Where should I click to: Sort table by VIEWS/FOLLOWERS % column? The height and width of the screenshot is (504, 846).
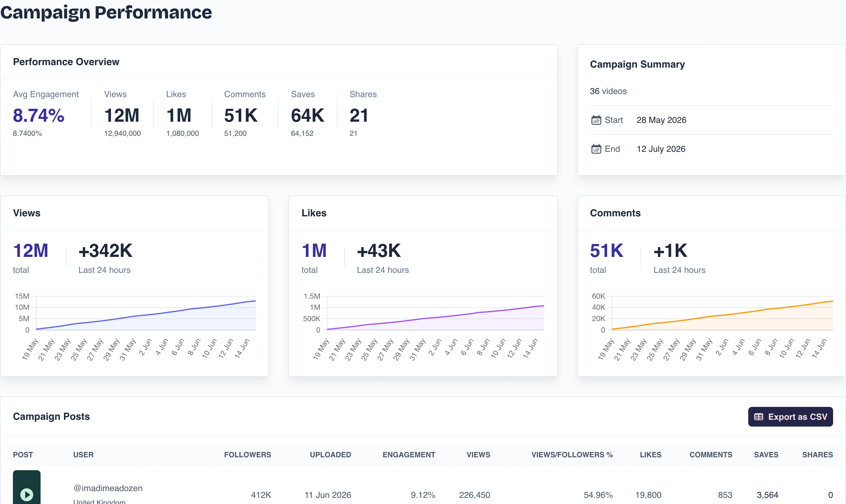572,455
